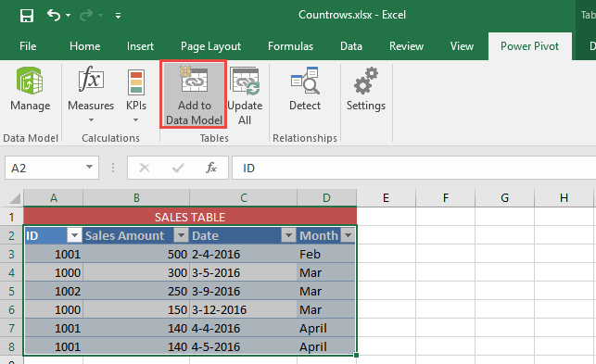596x364 pixels.
Task: Click the ID cell 1002
Action: point(54,291)
